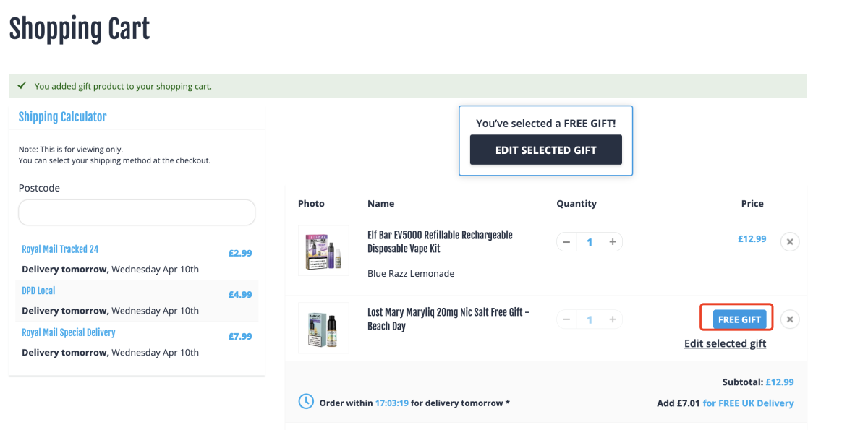Click the for FREE UK Delivery link
This screenshot has width=868, height=430.
[x=748, y=403]
